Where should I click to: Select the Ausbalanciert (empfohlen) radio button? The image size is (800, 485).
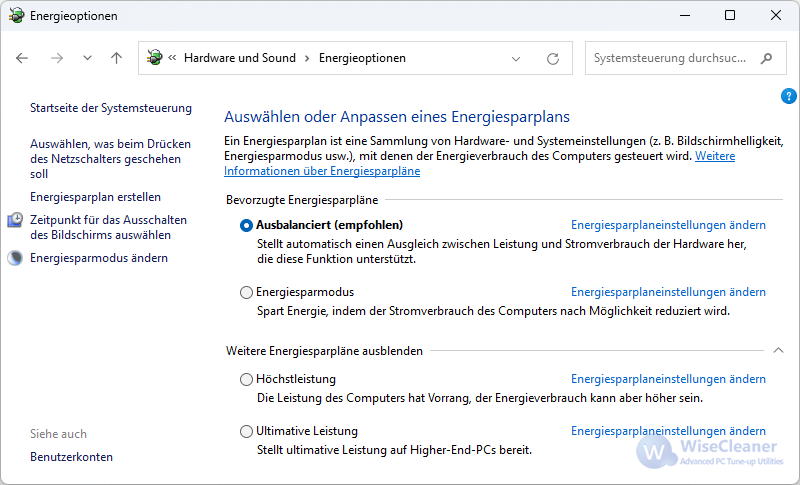tap(246, 225)
